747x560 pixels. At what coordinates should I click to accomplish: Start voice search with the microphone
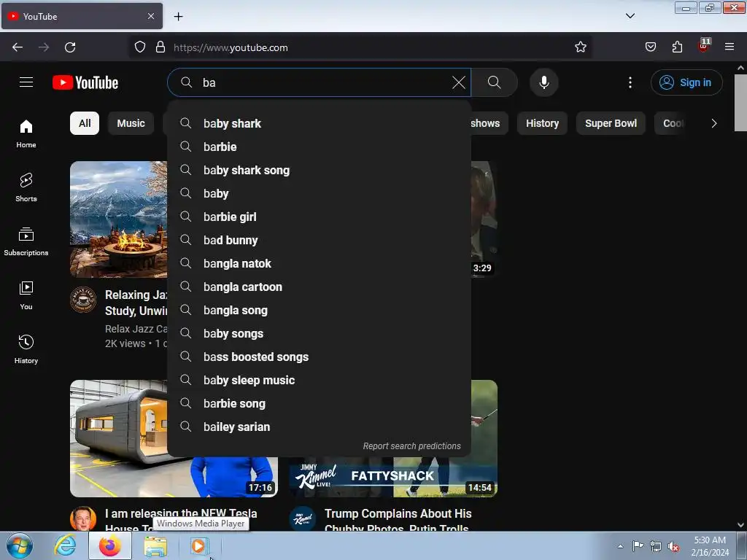point(543,82)
